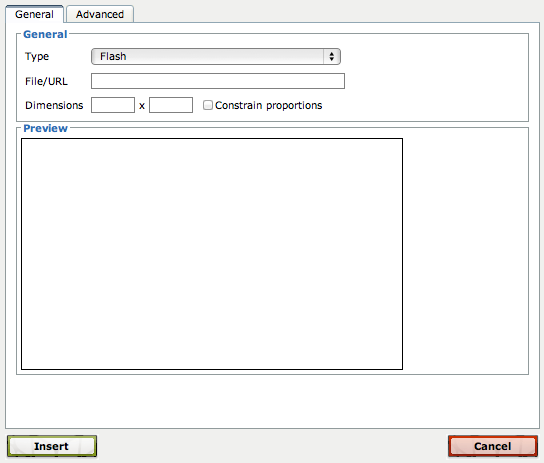544x463 pixels.
Task: Click the General fieldset heading
Action: (45, 34)
